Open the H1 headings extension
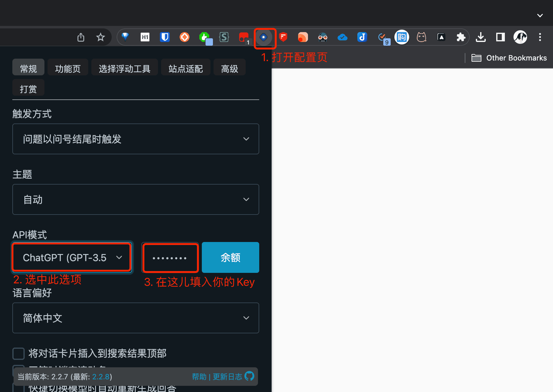The height and width of the screenshot is (392, 553). [x=145, y=37]
